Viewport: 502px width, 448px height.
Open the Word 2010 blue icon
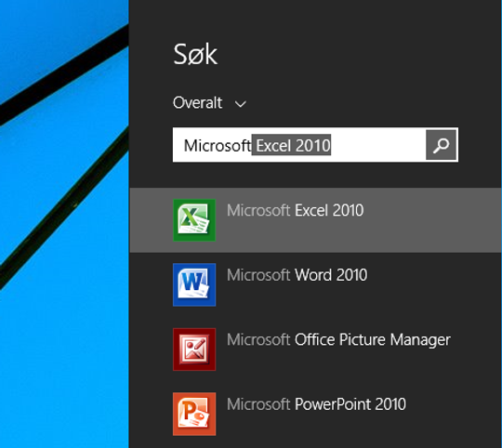[x=194, y=284]
